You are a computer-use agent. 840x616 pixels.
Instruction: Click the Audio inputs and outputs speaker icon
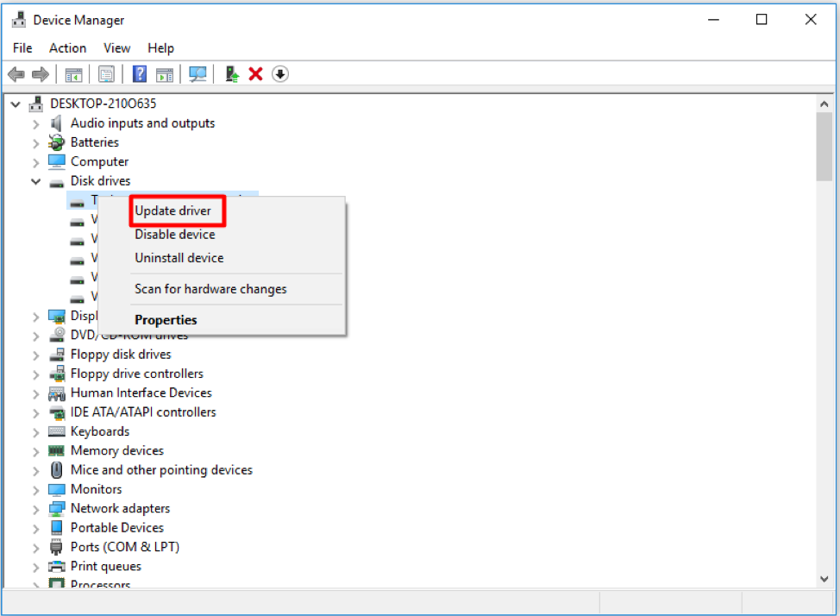click(x=56, y=123)
